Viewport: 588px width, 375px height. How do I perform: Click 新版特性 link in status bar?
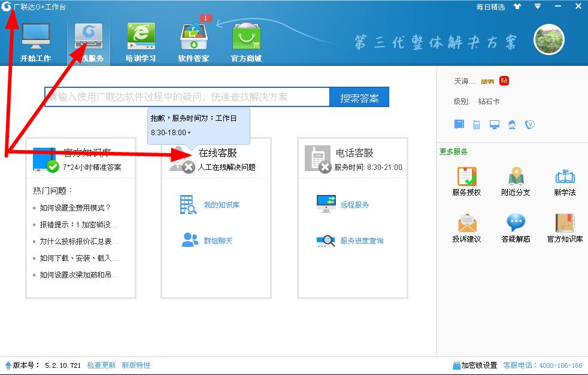pyautogui.click(x=136, y=365)
